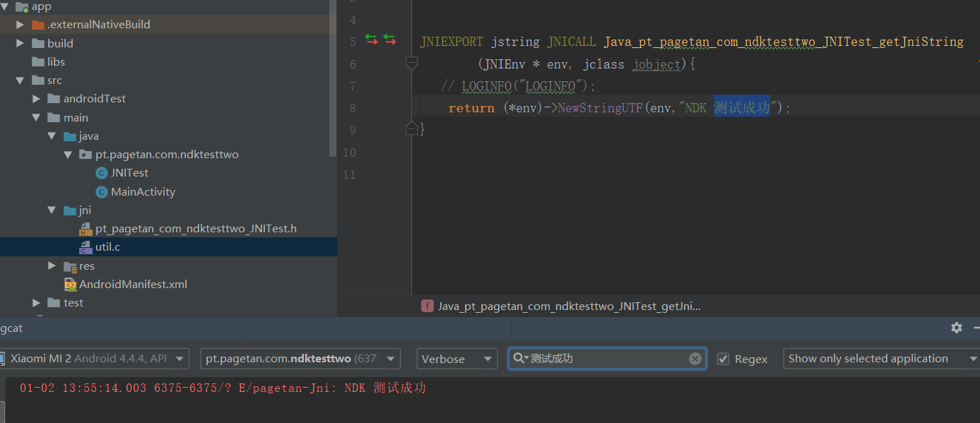Screen dimensions: 980x423
Task: Select AndroidManifest.xml in the tree
Action: click(x=133, y=285)
